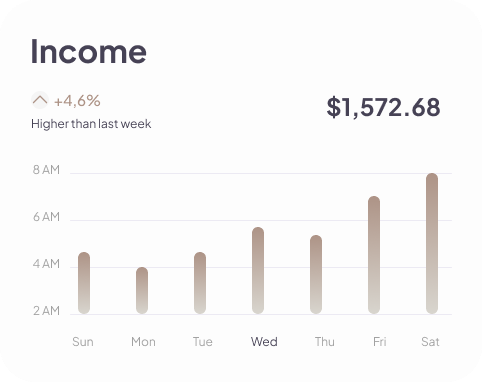Click the 8 AM axis label
482x382 pixels.
click(x=46, y=170)
